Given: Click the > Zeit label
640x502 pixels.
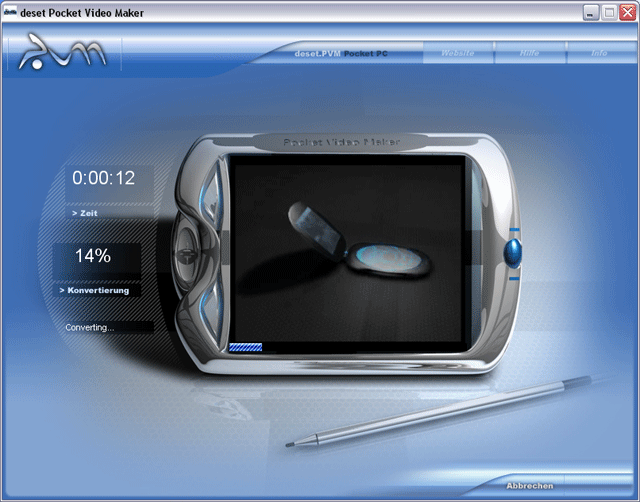Looking at the screenshot, I should [x=85, y=213].
